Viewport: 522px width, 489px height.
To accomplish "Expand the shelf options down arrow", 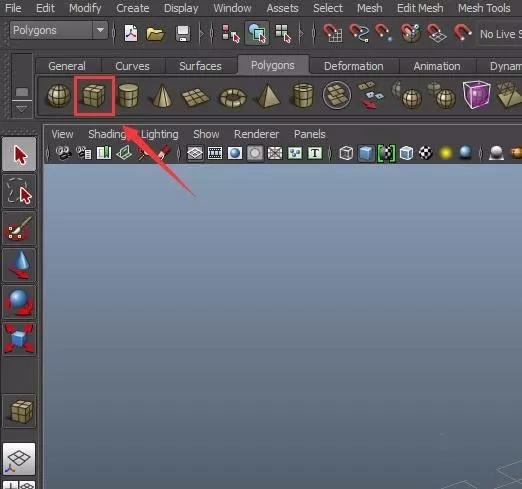I will click(22, 109).
